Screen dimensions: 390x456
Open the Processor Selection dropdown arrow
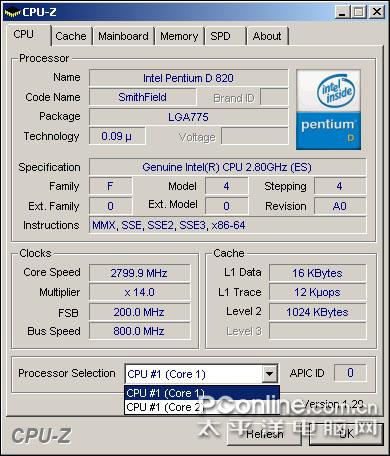coord(269,374)
